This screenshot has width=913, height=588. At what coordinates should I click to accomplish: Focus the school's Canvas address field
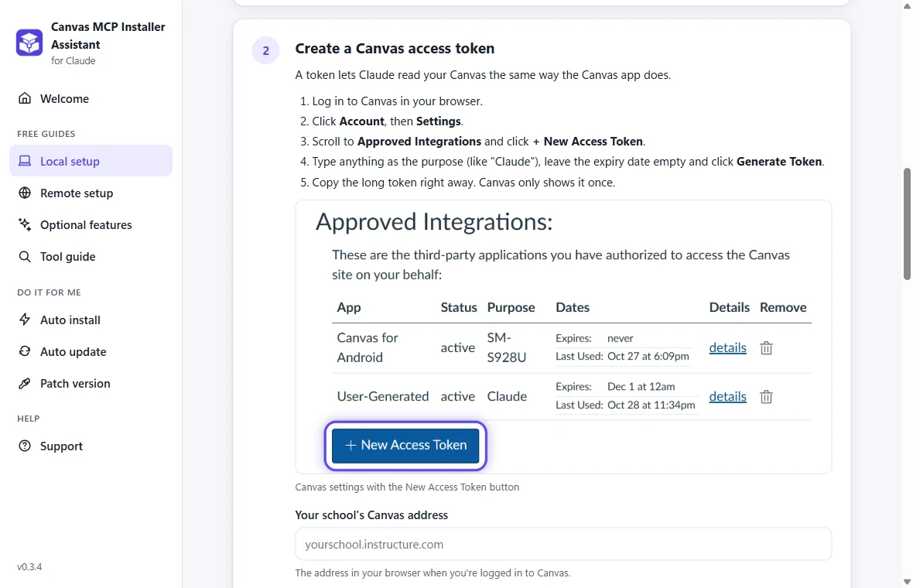click(x=563, y=544)
